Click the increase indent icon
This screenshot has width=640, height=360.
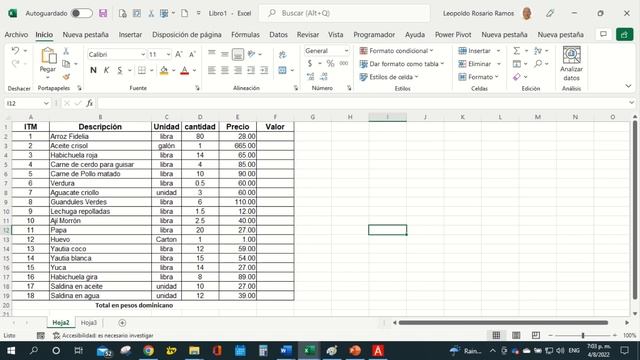(264, 70)
